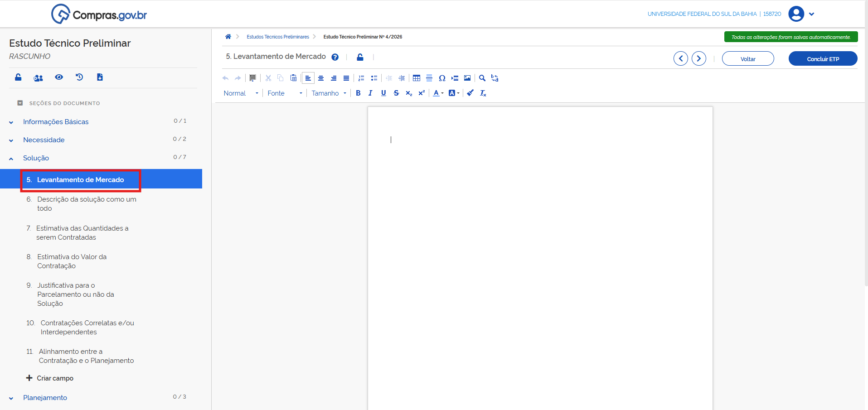
Task: Click the Concluir ETP button
Action: point(823,59)
